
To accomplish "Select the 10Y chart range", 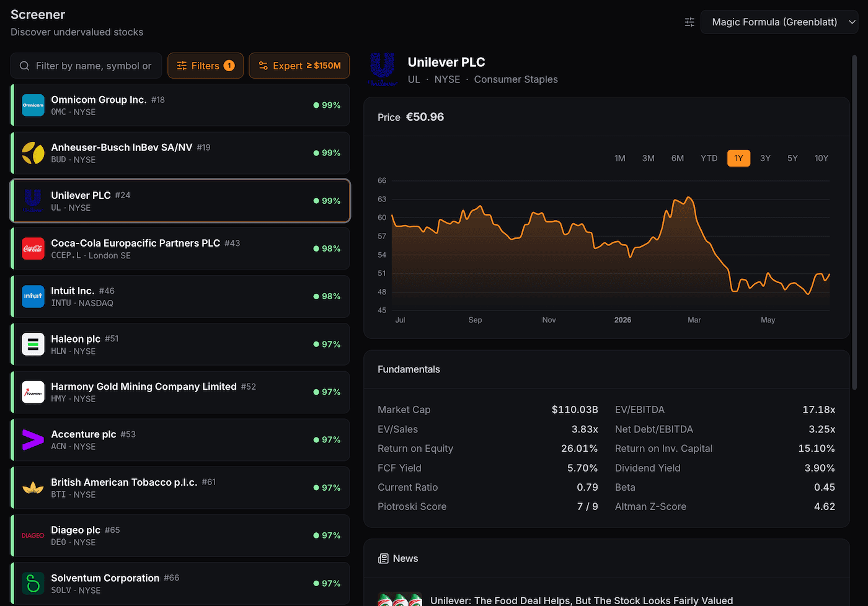I will tap(821, 158).
